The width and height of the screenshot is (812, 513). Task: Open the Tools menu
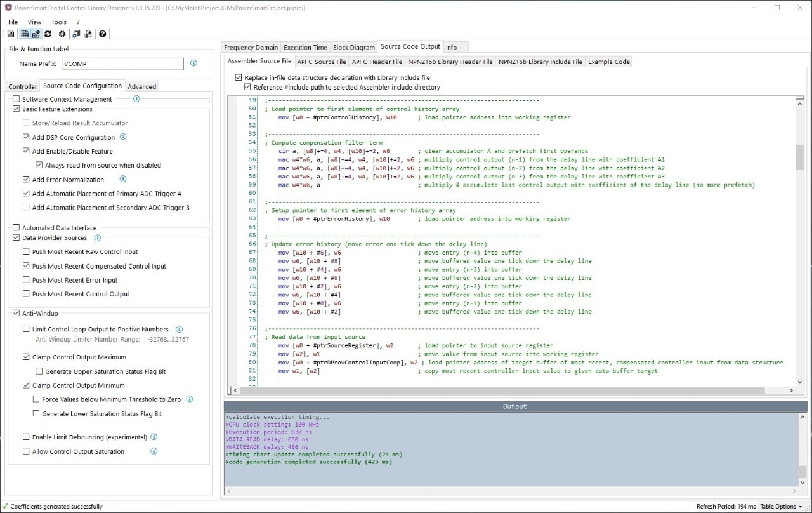(58, 22)
